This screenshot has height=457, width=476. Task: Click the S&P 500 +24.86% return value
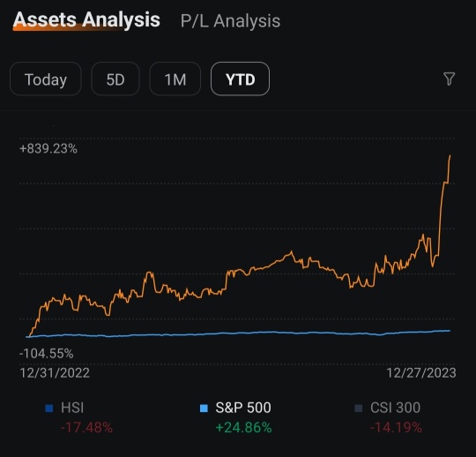(243, 428)
